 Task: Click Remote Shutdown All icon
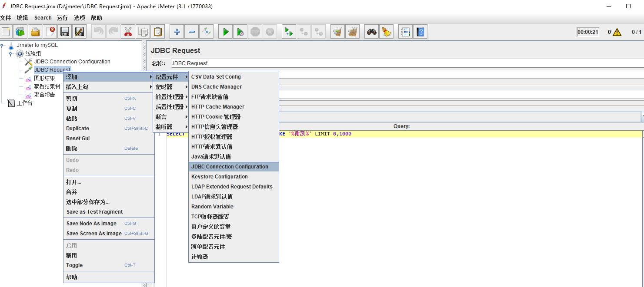click(x=319, y=32)
